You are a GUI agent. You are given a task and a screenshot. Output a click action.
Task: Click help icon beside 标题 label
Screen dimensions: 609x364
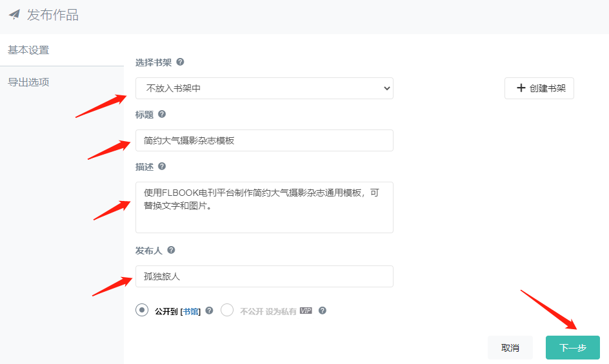(162, 114)
